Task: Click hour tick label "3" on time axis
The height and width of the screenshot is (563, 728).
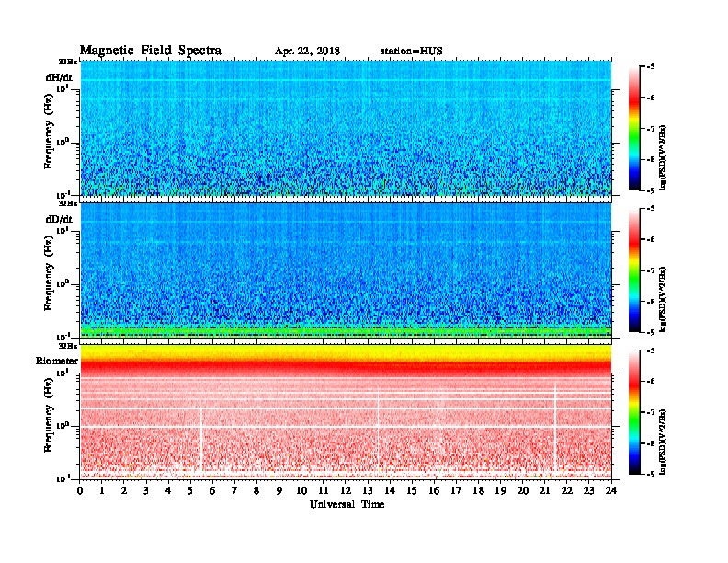Action: coord(146,490)
